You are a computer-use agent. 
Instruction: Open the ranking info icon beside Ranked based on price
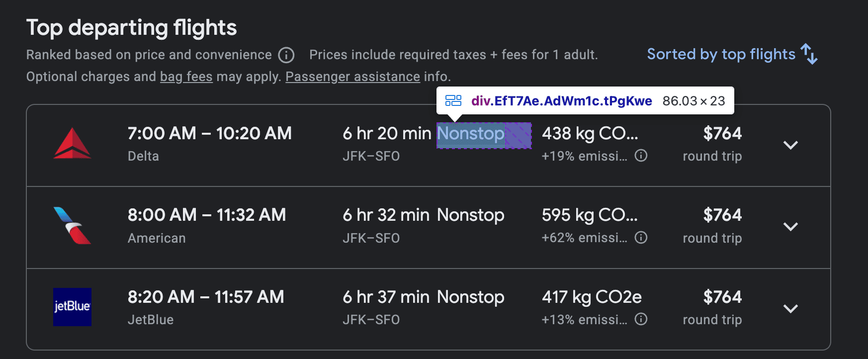(x=286, y=55)
